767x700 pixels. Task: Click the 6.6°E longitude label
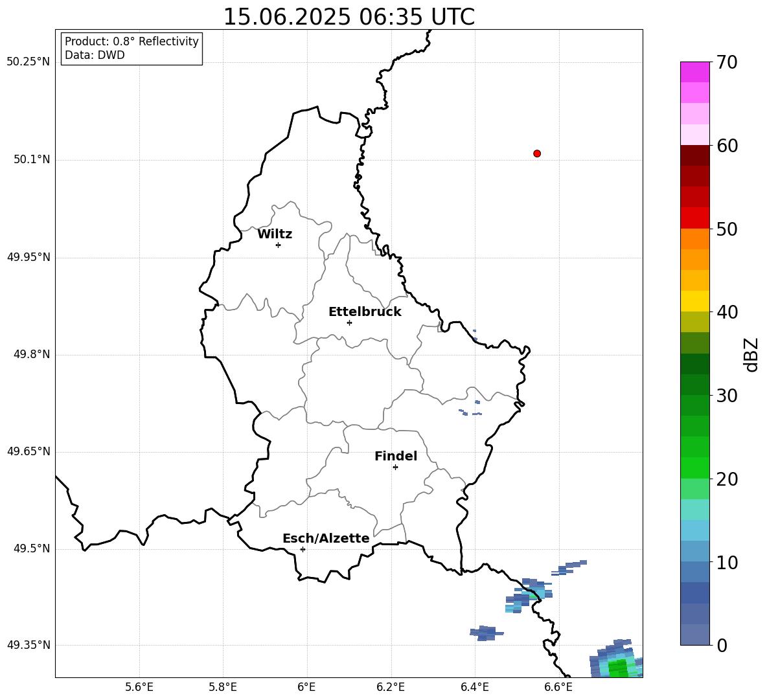(558, 687)
